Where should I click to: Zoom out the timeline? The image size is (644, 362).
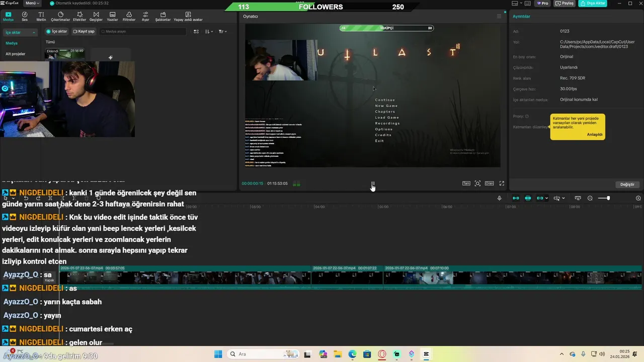[x=590, y=198]
